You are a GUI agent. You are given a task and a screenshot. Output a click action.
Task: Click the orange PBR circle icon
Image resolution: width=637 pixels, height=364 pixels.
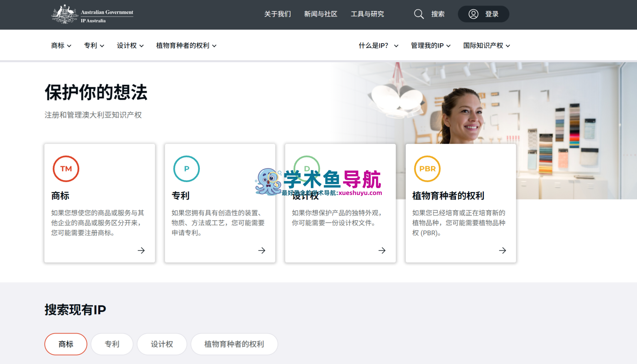pyautogui.click(x=427, y=169)
